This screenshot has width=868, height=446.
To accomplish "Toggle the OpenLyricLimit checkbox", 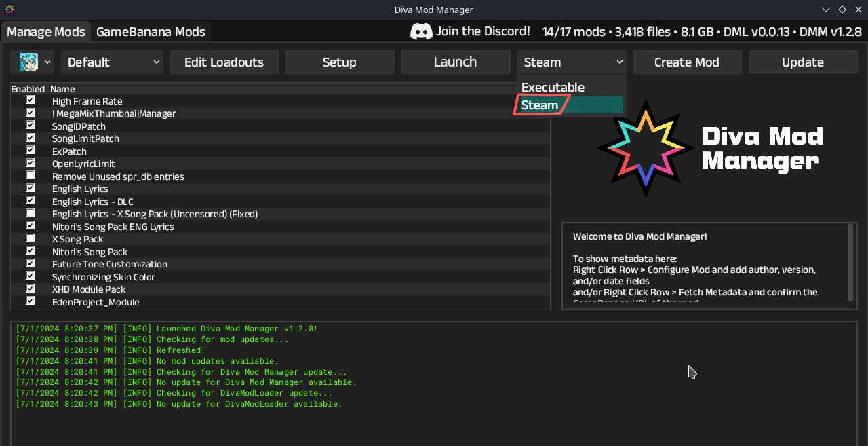I will pos(31,162).
